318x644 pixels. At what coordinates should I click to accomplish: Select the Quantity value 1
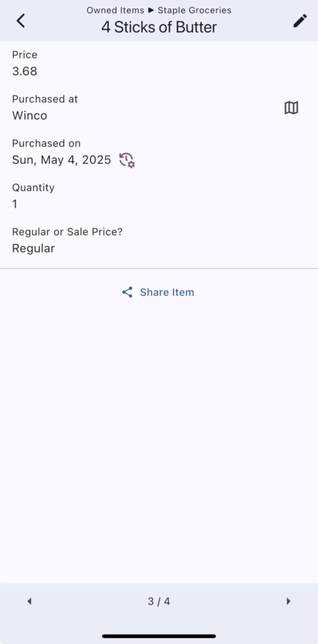pos(15,204)
